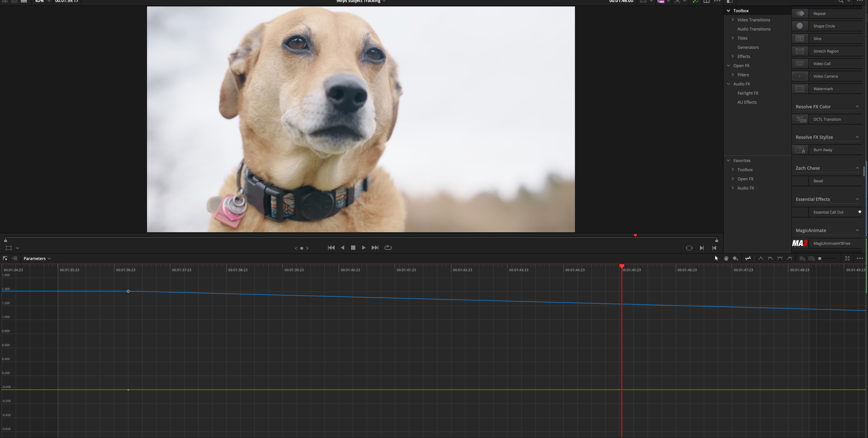868x438 pixels.
Task: Click the keyframe tracks icon left of Parameters
Action: coord(5,258)
